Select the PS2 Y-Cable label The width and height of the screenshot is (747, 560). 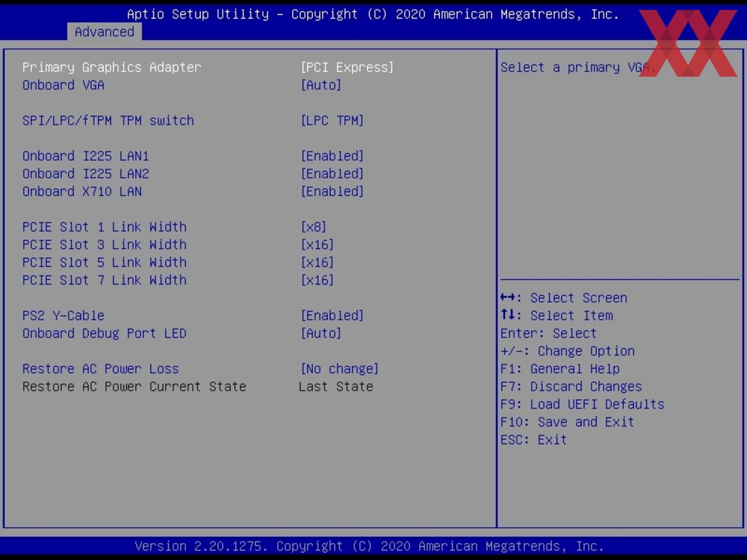click(63, 315)
